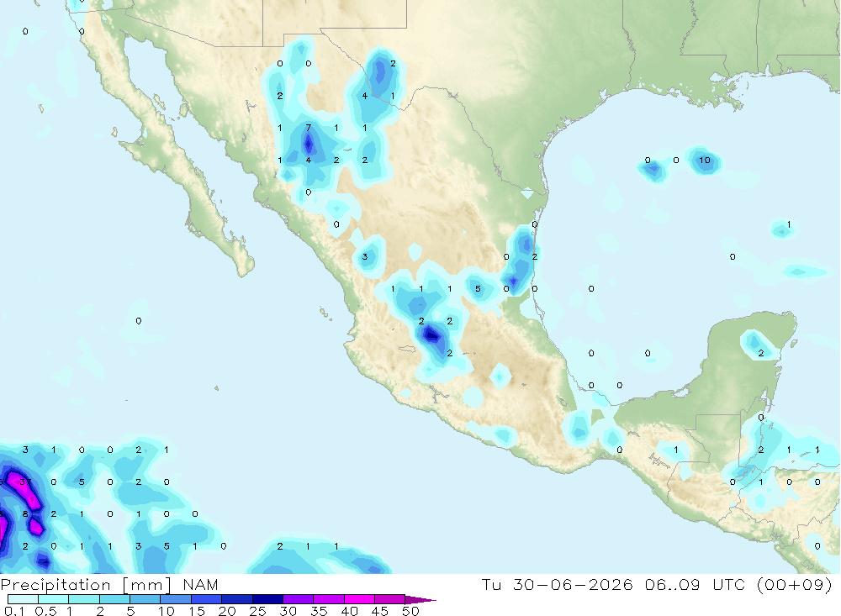Click the '8' value below the 37 value
This screenshot has width=841, height=616.
(x=25, y=514)
